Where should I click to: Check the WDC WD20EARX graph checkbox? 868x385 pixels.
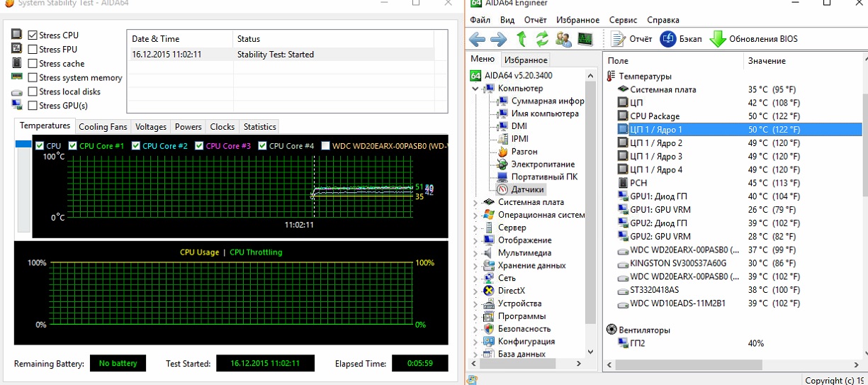point(325,145)
